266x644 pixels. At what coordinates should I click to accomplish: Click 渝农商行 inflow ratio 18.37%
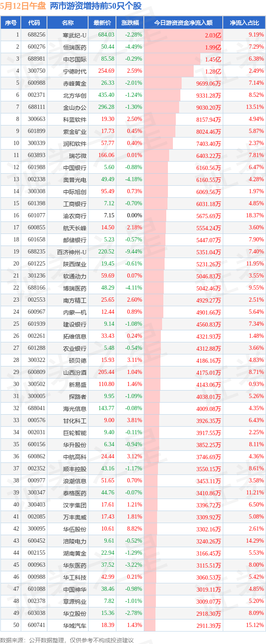[255, 216]
